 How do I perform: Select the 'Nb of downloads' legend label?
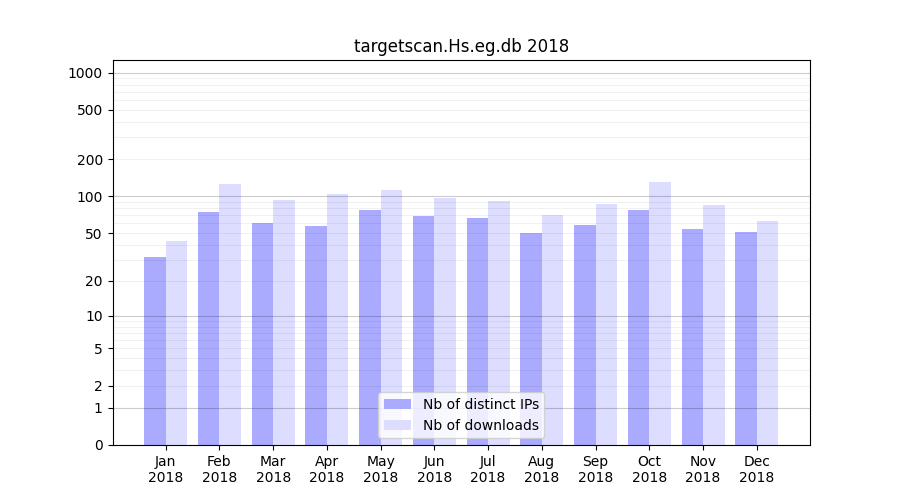tap(480, 425)
